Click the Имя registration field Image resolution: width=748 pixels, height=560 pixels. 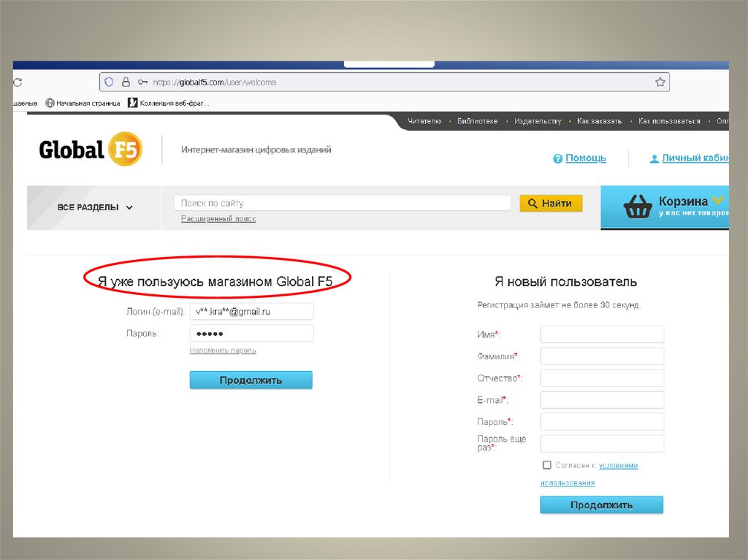pyautogui.click(x=602, y=334)
